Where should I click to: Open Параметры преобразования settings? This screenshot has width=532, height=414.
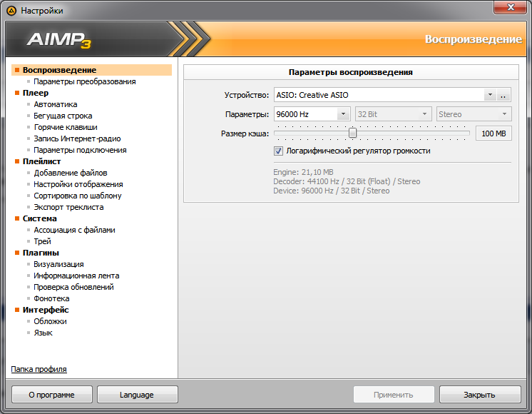(x=84, y=81)
